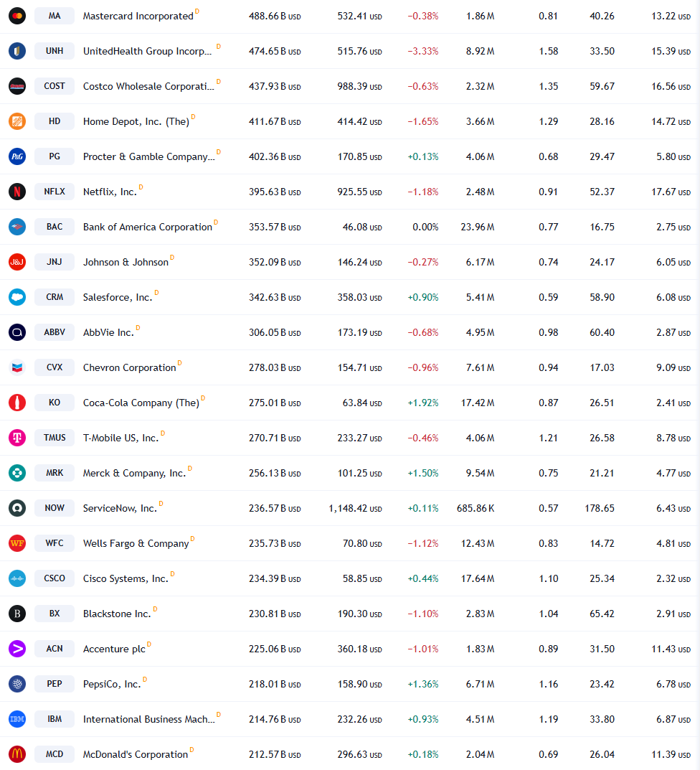Open Coca-Cola Company company link

pos(141,403)
